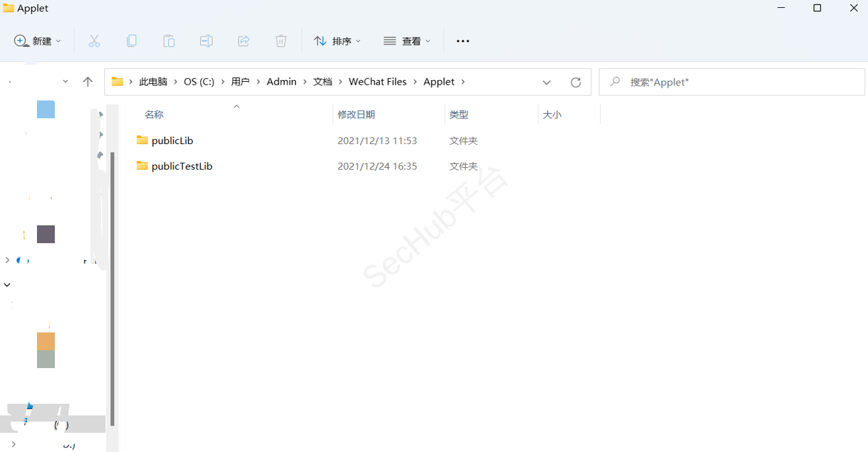Click WeChat Files in the breadcrumb path
Screen dimensions: 868x452
(x=377, y=82)
